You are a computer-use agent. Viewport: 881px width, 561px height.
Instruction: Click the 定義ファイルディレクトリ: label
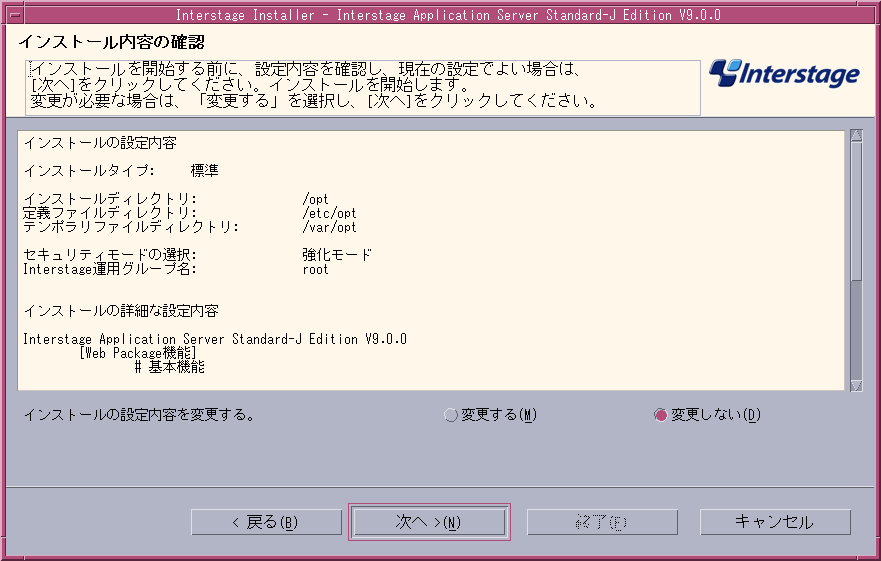pos(110,213)
